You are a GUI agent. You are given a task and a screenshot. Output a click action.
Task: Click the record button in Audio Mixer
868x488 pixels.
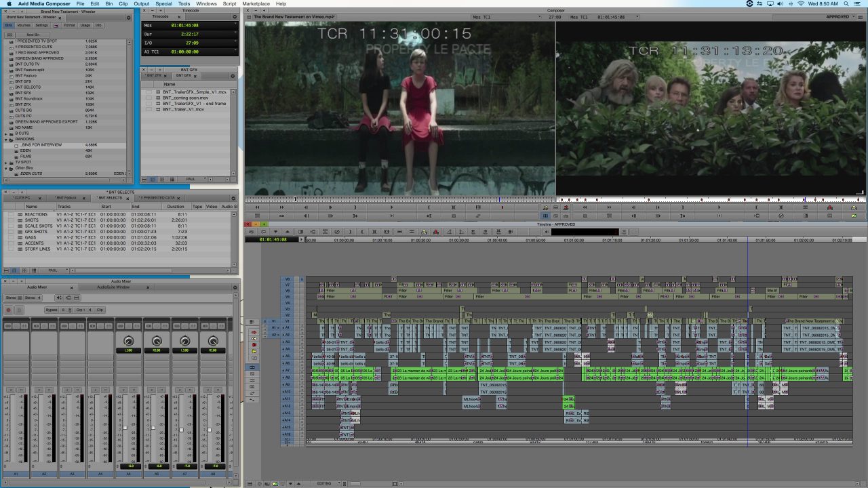[x=9, y=310]
